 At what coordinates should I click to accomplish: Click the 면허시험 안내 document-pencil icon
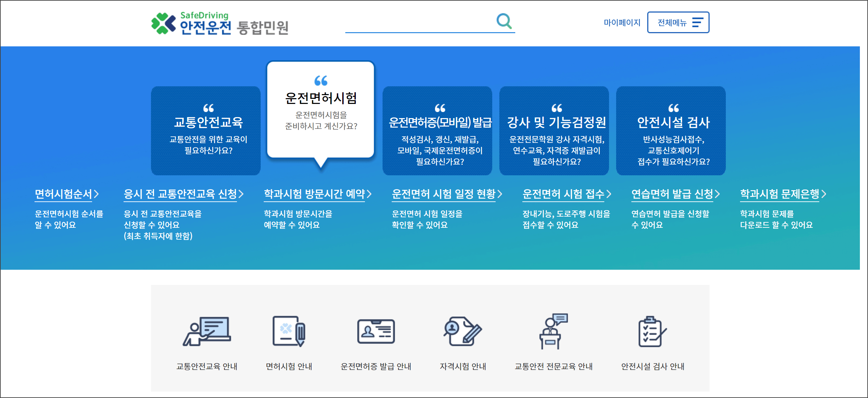click(x=289, y=331)
